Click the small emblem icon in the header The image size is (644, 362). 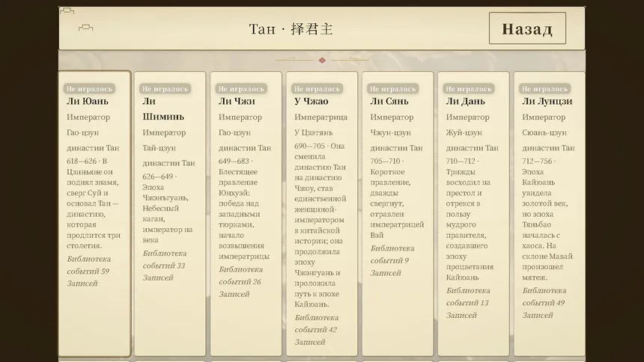click(86, 28)
